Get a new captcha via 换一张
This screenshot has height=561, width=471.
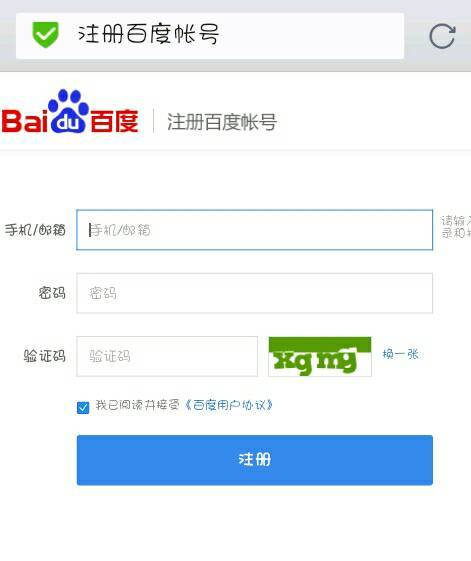(400, 354)
